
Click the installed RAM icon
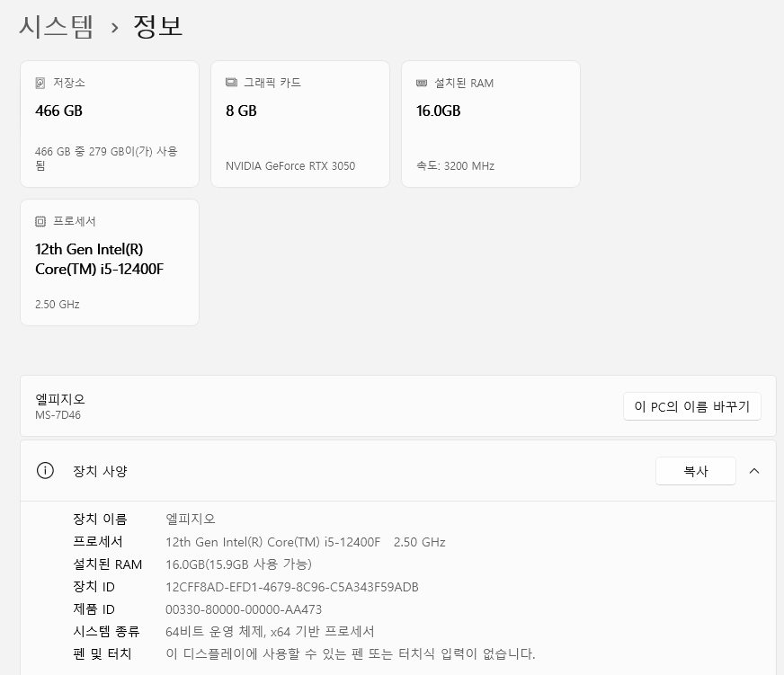click(422, 83)
